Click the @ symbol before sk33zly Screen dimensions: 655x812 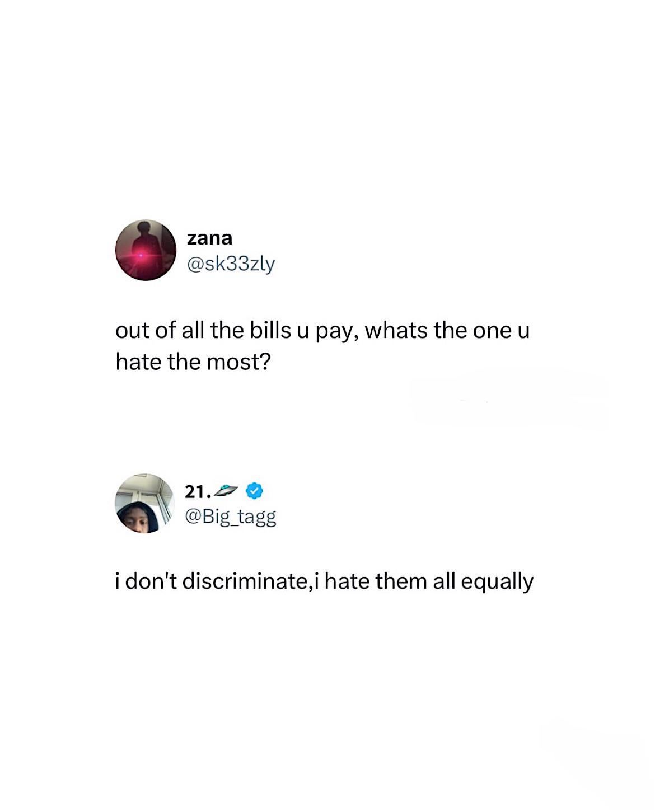[193, 264]
